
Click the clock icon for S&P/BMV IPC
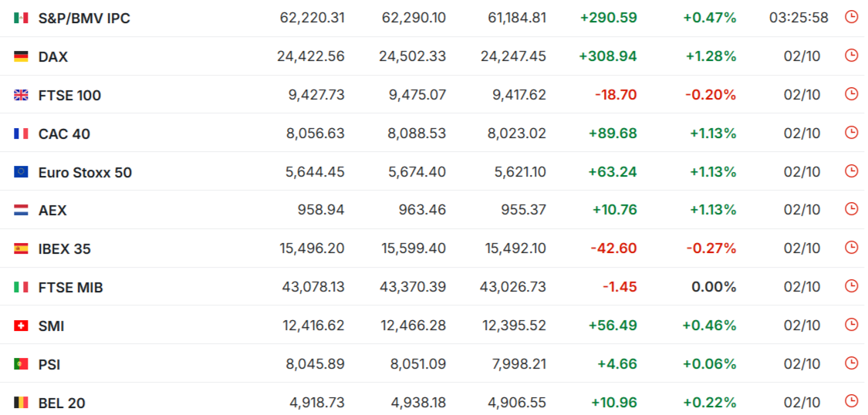[851, 17]
